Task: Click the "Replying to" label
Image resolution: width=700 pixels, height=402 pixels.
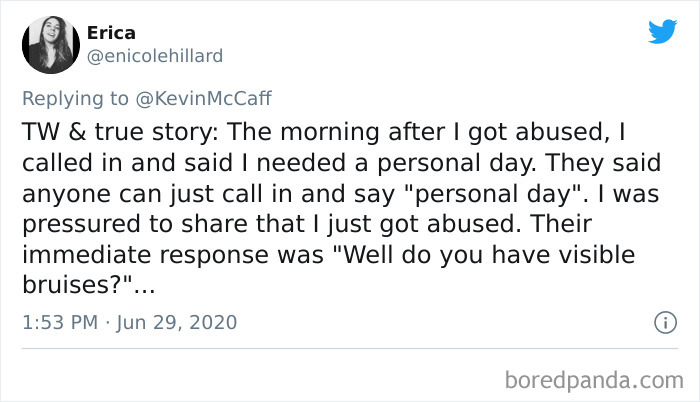Action: [75, 99]
